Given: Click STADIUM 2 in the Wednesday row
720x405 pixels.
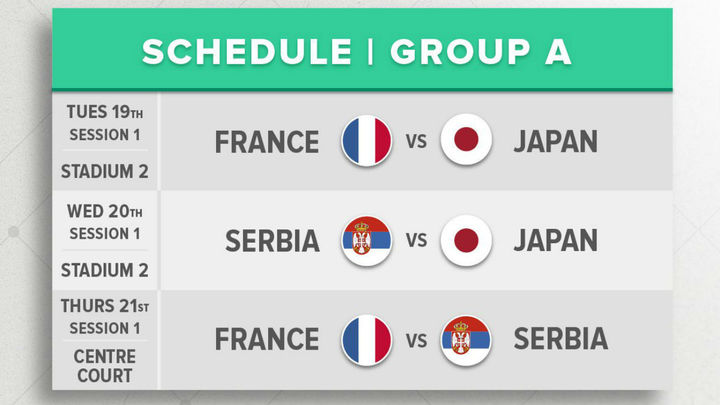Looking at the screenshot, I should (104, 269).
